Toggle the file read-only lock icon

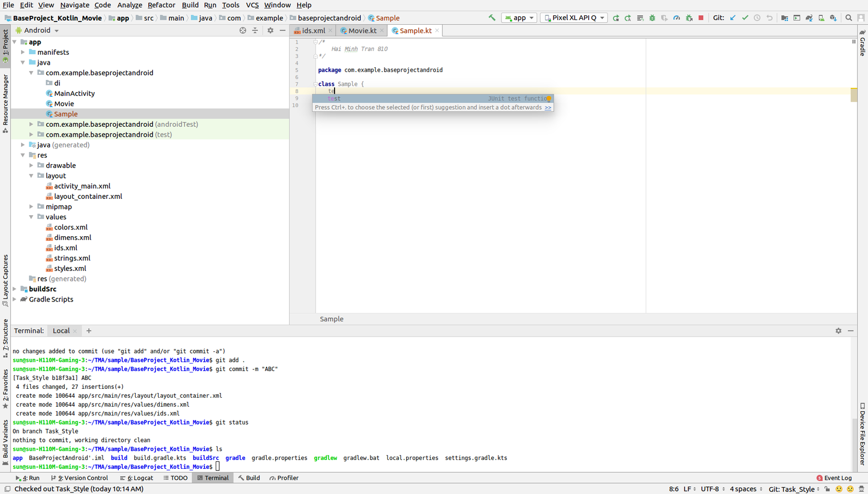pyautogui.click(x=827, y=489)
